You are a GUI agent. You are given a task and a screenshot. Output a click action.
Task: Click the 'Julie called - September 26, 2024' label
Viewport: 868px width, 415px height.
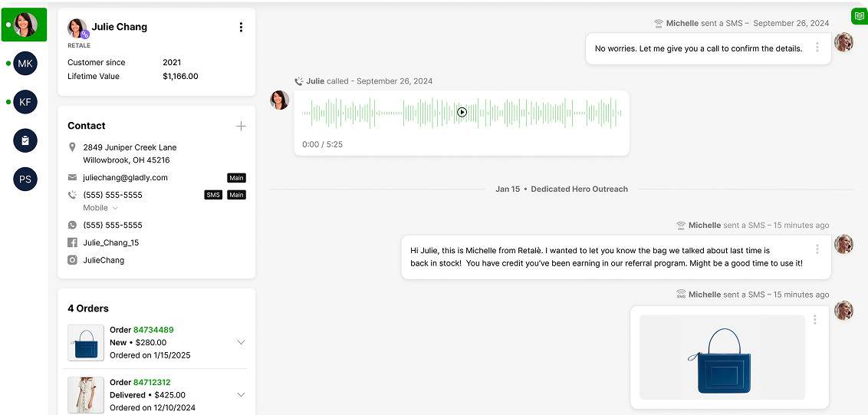(x=369, y=81)
